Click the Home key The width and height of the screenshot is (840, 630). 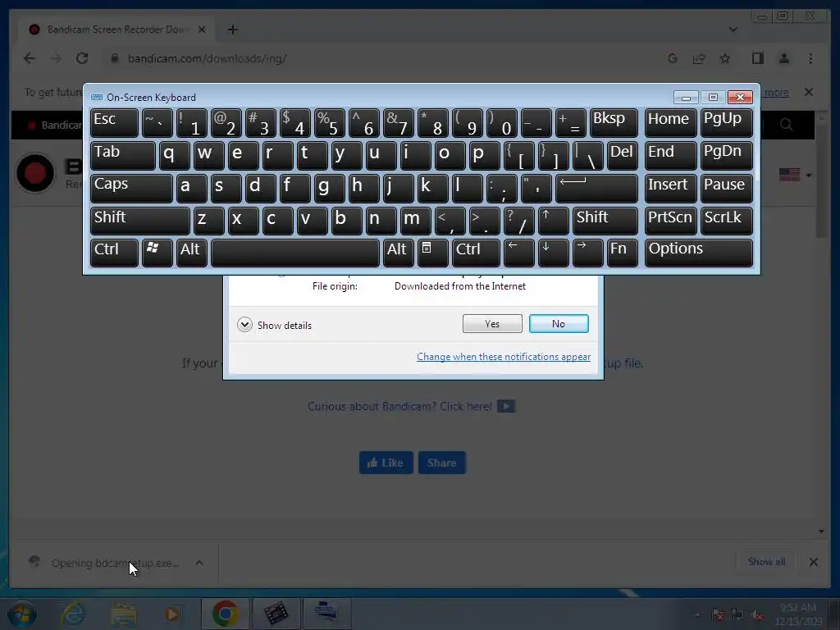click(671, 123)
